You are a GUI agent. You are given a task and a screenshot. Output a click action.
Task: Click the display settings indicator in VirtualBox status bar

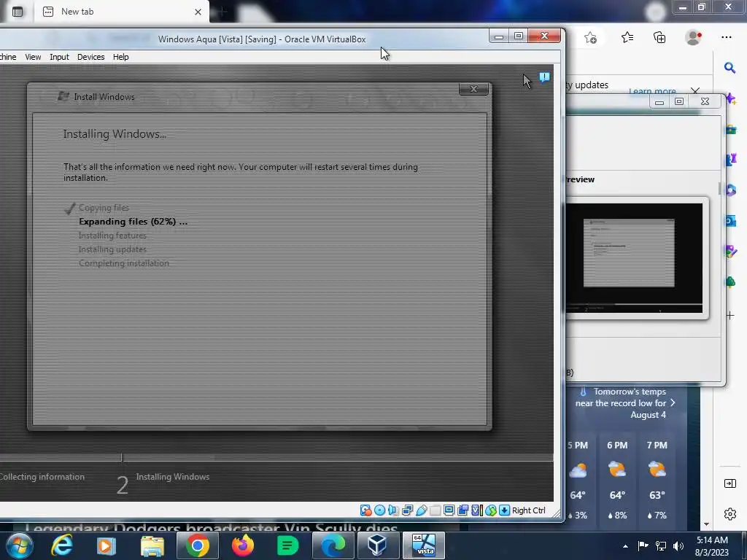(x=449, y=510)
